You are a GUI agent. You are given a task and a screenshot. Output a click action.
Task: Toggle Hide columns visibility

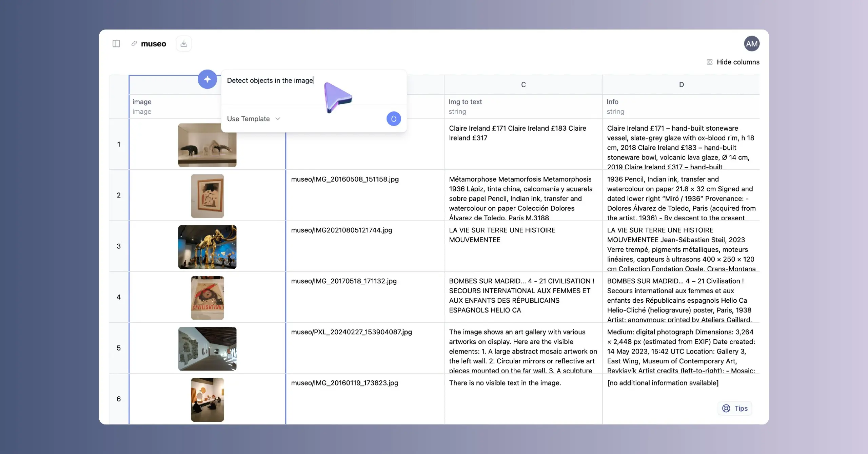[738, 62]
